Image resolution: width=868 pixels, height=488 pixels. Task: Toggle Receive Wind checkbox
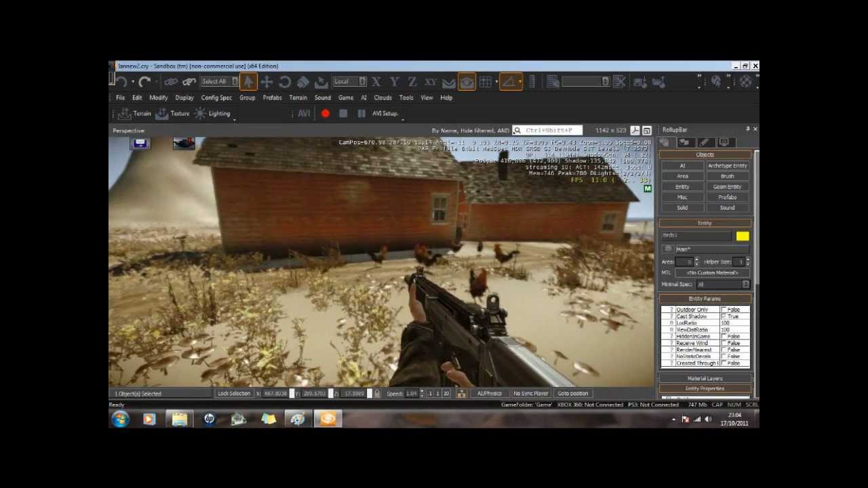[724, 343]
